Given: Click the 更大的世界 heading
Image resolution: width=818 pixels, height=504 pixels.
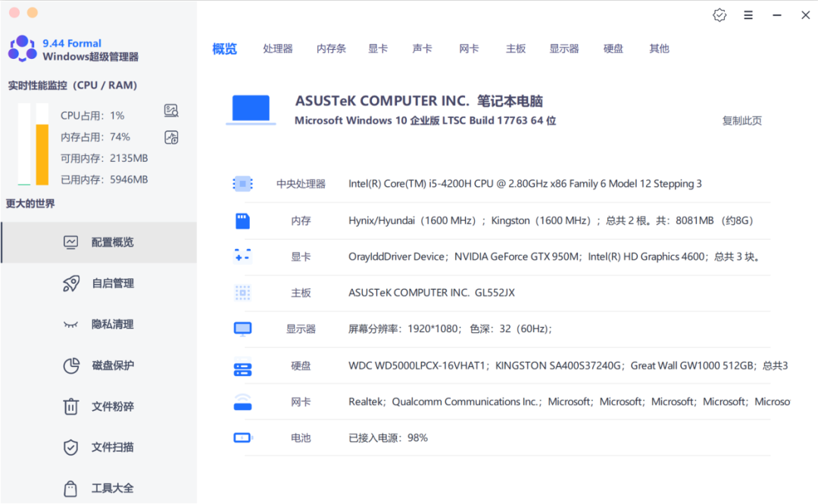Looking at the screenshot, I should pyautogui.click(x=30, y=204).
